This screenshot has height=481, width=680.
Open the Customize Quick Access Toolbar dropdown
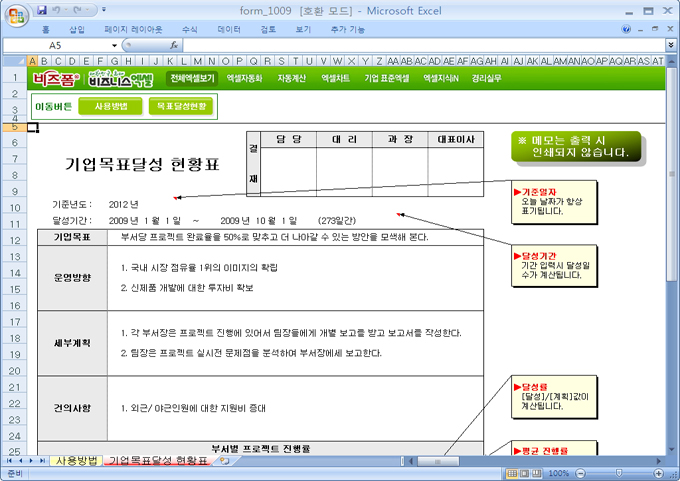pyautogui.click(x=104, y=9)
